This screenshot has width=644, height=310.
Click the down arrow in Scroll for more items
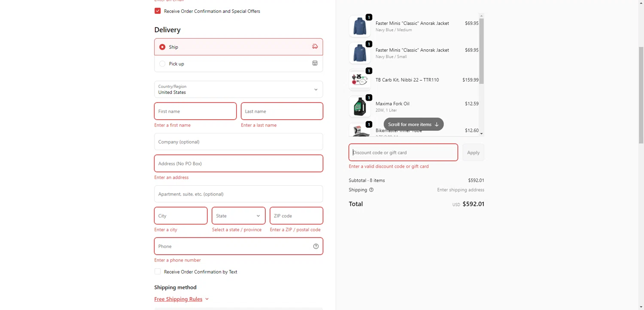coord(437,124)
